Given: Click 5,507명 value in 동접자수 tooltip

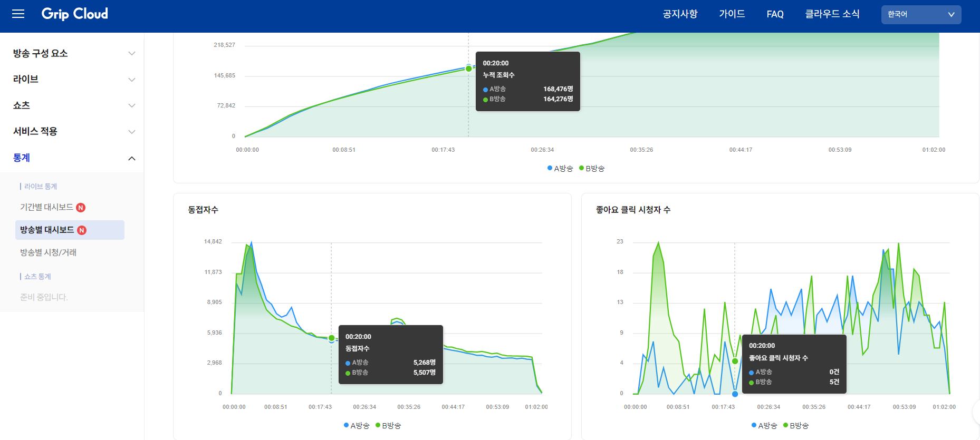Looking at the screenshot, I should point(425,373).
